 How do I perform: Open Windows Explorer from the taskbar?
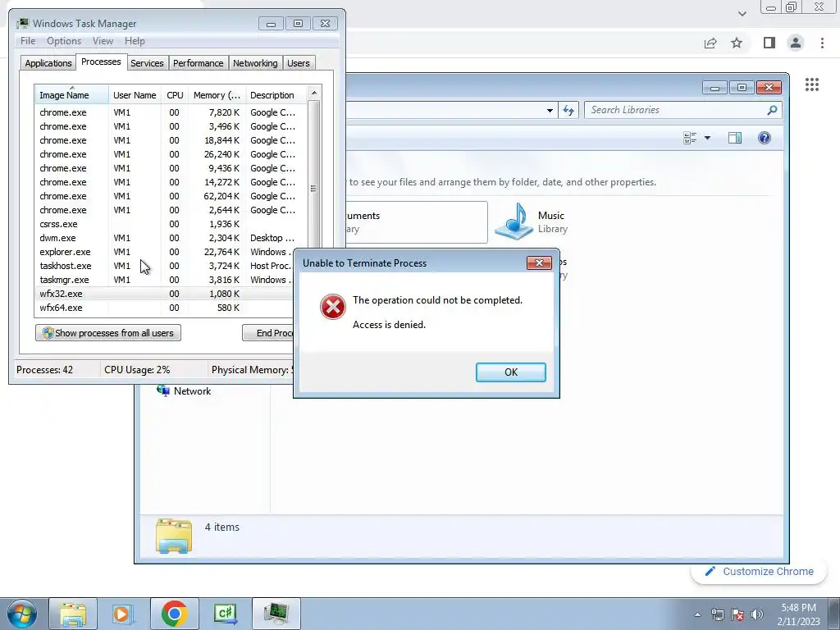[x=73, y=614]
